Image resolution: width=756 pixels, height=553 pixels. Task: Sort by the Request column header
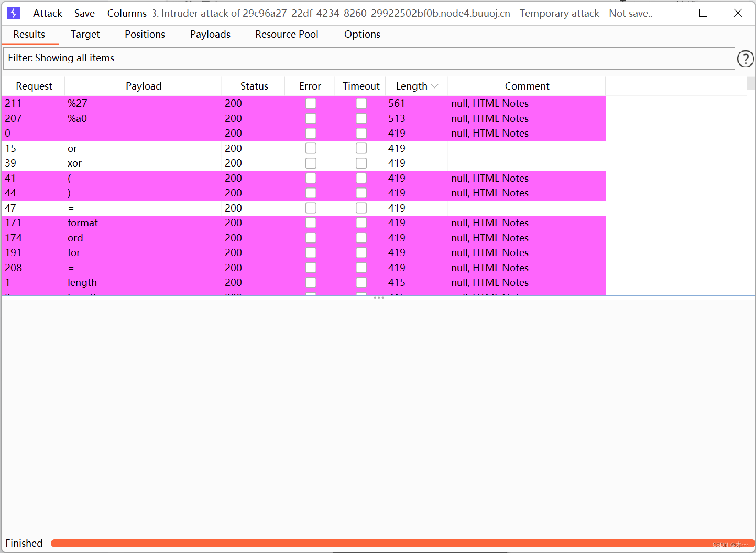coord(34,86)
